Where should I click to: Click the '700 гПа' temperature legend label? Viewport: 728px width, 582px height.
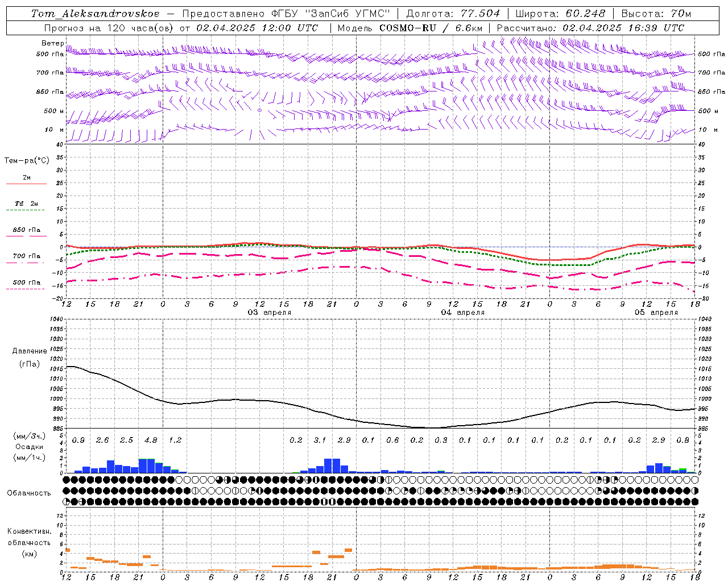click(27, 256)
